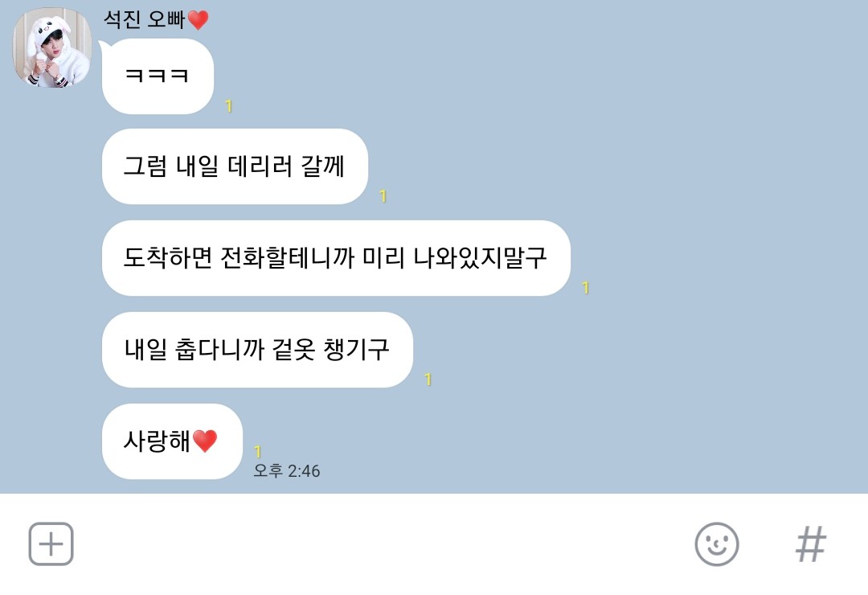This screenshot has height=595, width=868.
Task: Open the emoticon smiley picker
Action: 716,544
